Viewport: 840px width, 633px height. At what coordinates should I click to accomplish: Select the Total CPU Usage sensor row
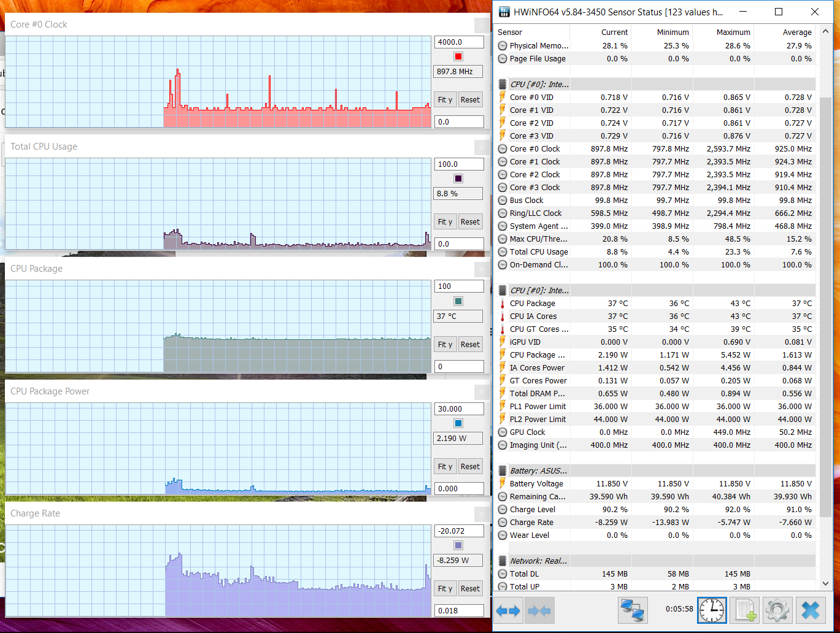tap(655, 251)
